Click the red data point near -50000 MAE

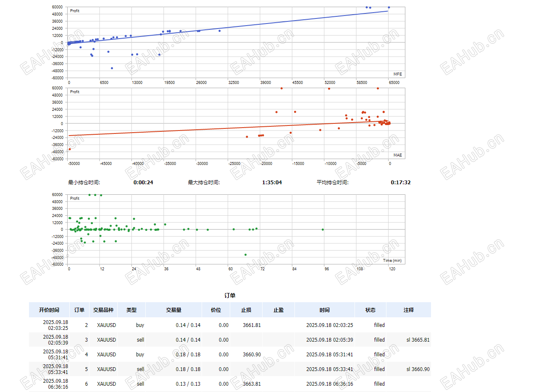(x=70, y=149)
